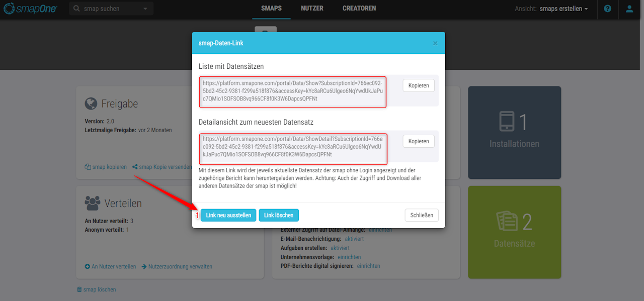This screenshot has height=301, width=644.
Task: Click the smapOne logo
Action: (x=30, y=9)
